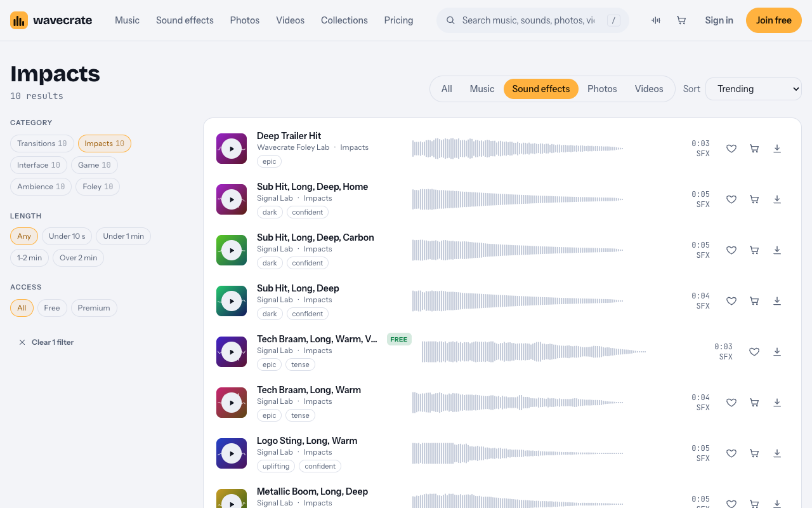The width and height of the screenshot is (812, 508).
Task: Toggle the Transitions category filter
Action: [x=42, y=144]
